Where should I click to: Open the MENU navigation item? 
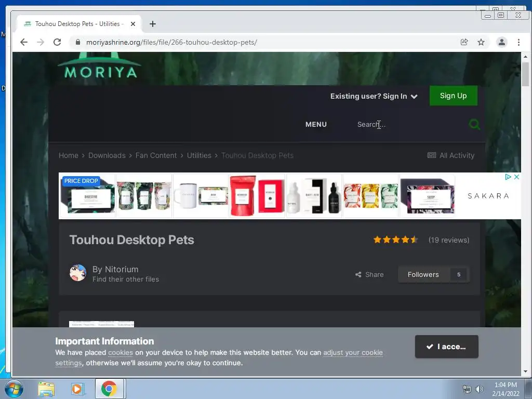pyautogui.click(x=316, y=124)
